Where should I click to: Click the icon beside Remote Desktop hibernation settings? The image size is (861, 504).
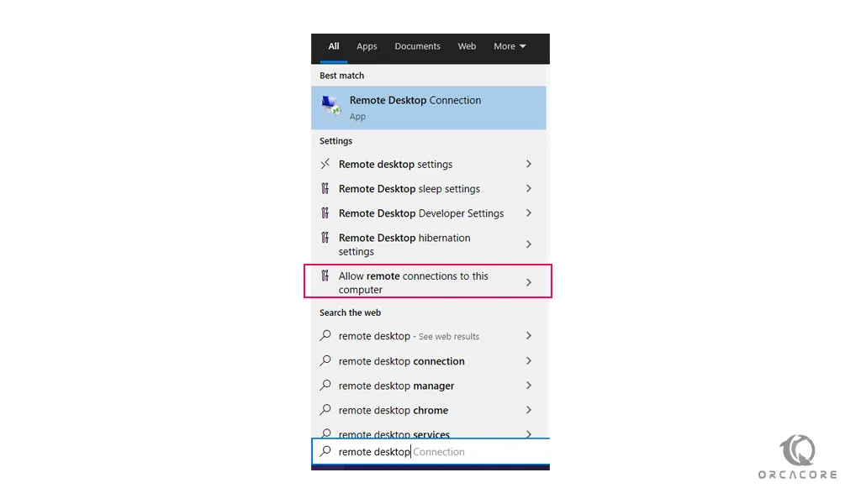pyautogui.click(x=325, y=238)
